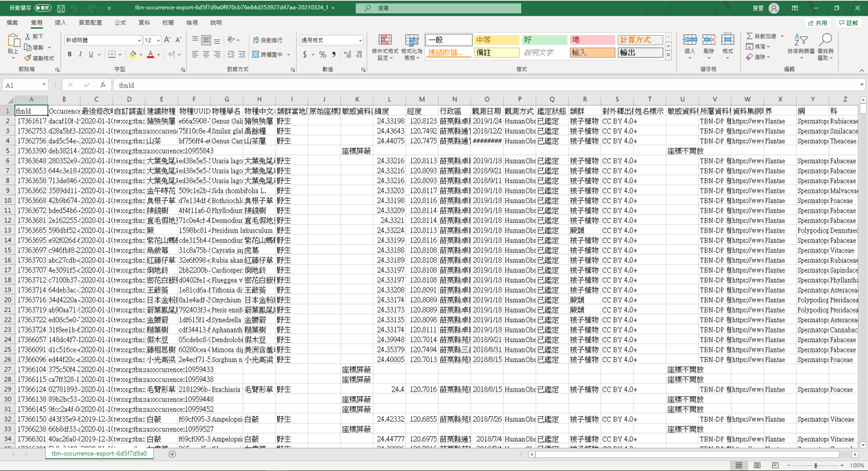The width and height of the screenshot is (868, 471).
Task: Click Find & Select (尋找與選取)
Action: 826,45
